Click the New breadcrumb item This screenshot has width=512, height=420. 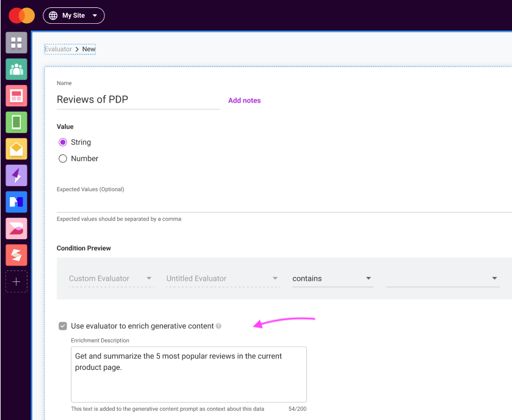click(89, 49)
